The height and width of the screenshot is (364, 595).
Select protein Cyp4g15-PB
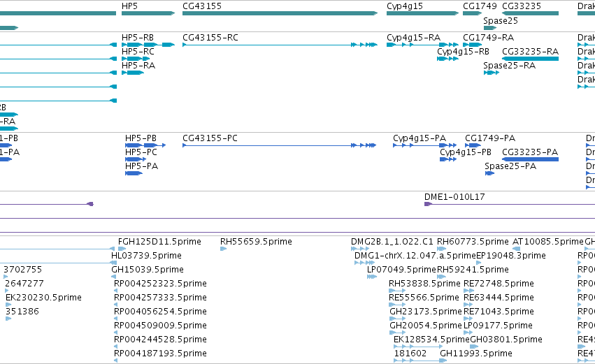(465, 152)
